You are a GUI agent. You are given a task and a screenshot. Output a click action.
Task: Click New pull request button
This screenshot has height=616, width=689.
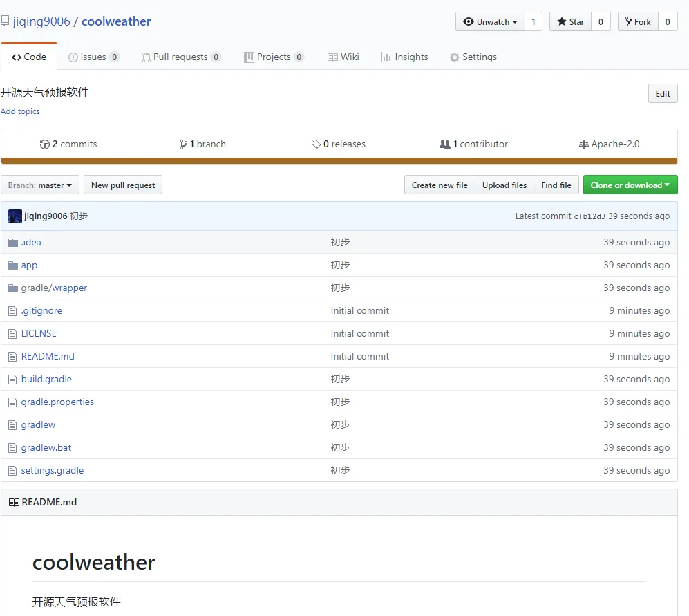(x=123, y=185)
